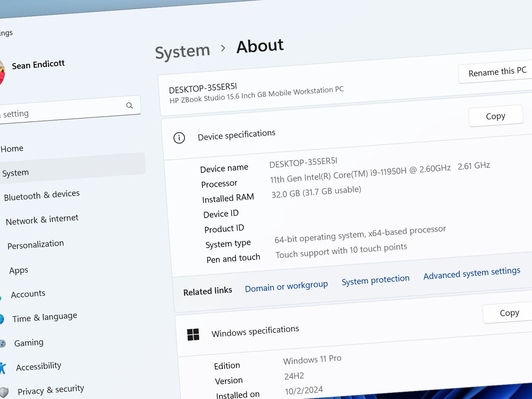
Task: Click the 24H2 version value
Action: [x=294, y=376]
